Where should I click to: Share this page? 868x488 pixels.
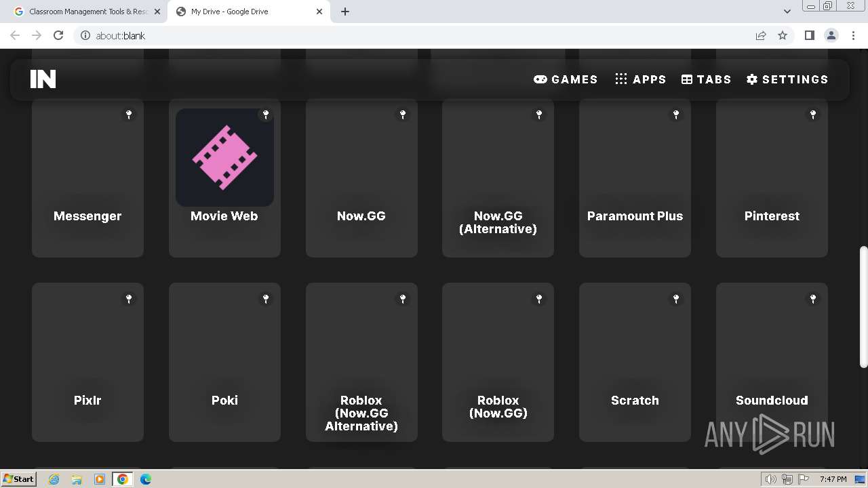(761, 35)
